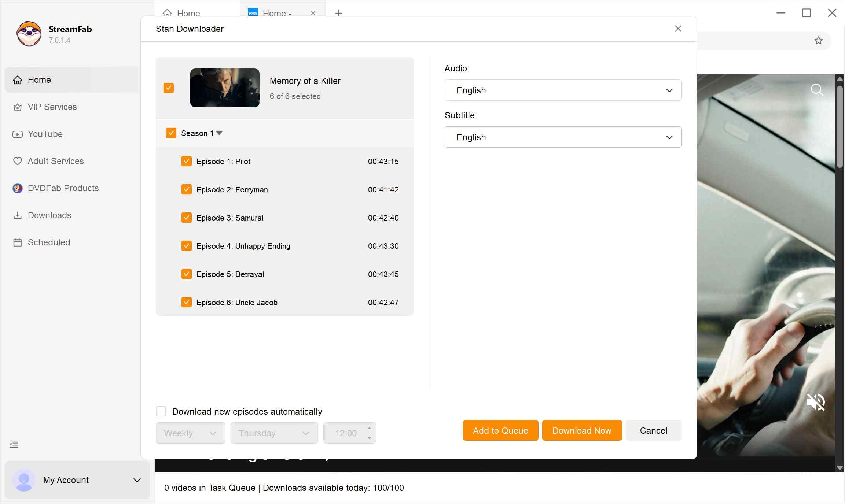Uncheck Episode 3: Samurai
The height and width of the screenshot is (504, 845).
(187, 217)
